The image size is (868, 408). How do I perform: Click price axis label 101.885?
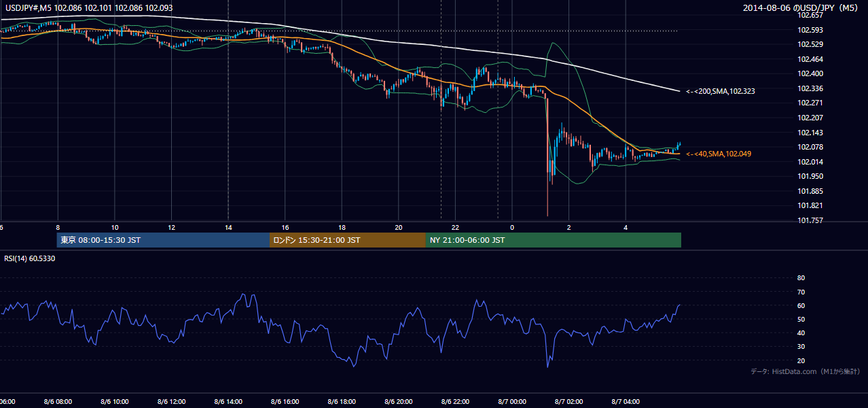point(809,191)
